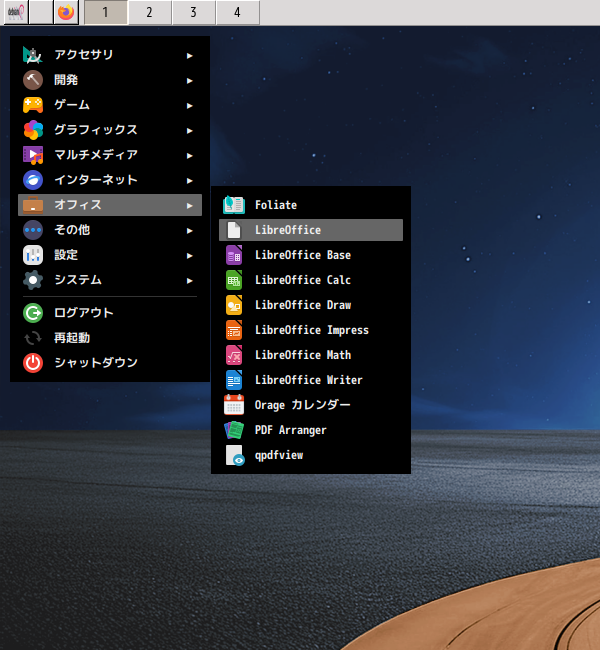Expand the アクセサリ submenu arrow
600x650 pixels.
pos(189,56)
